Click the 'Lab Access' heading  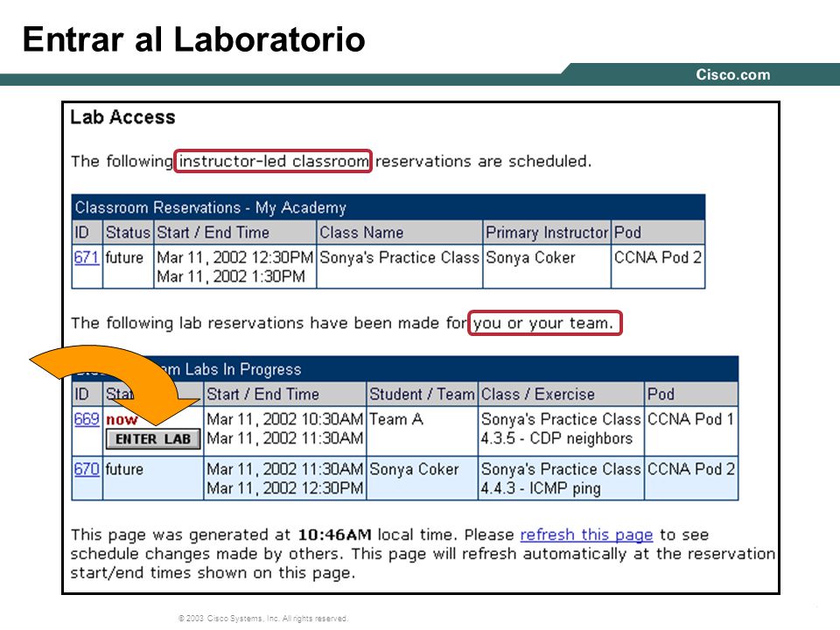(122, 117)
